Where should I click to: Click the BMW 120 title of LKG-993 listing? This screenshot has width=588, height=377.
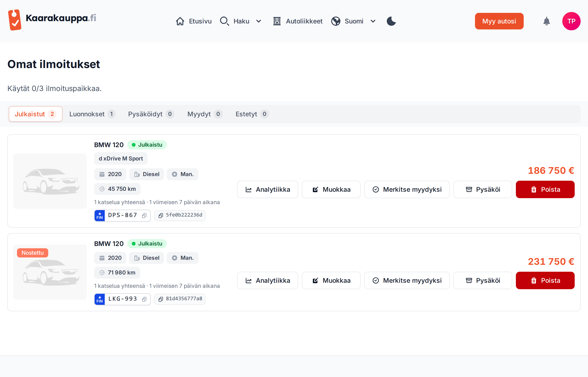tap(109, 244)
